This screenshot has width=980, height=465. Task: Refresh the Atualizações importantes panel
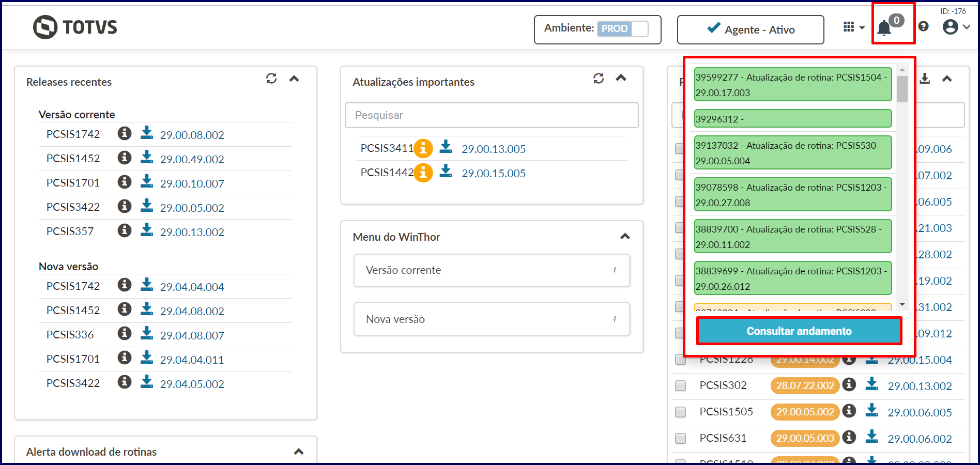coord(599,78)
